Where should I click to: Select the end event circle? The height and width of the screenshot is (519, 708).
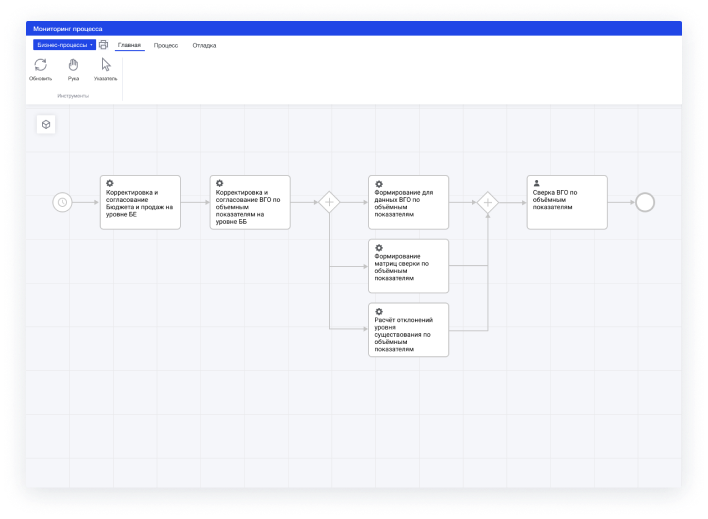tap(645, 202)
